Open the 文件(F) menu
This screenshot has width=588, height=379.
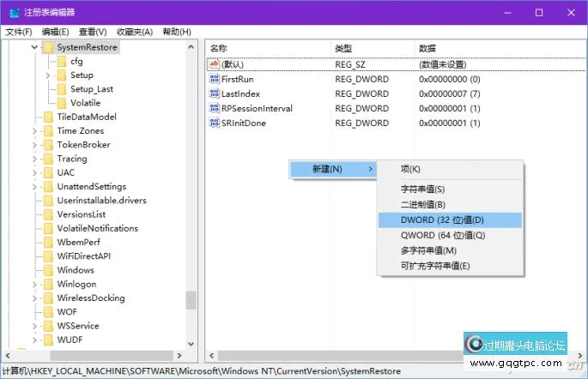[19, 32]
